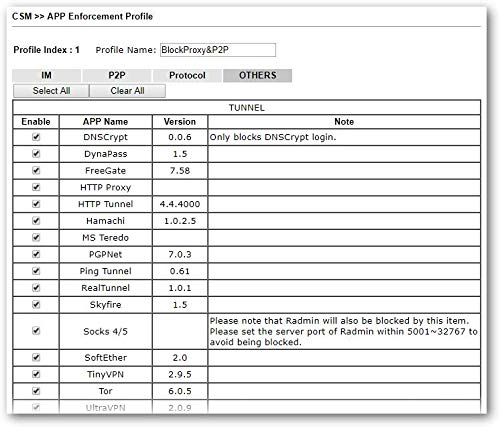Uncheck the Tor enable checkbox
The width and height of the screenshot is (500, 427).
[x=36, y=391]
